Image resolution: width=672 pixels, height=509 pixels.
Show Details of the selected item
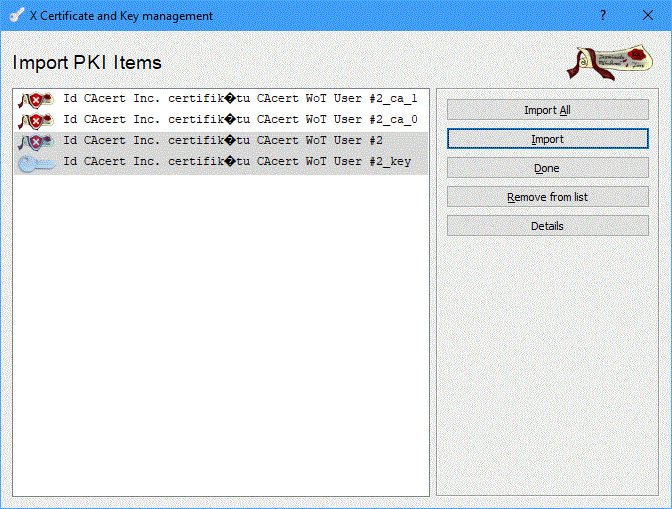click(x=547, y=226)
